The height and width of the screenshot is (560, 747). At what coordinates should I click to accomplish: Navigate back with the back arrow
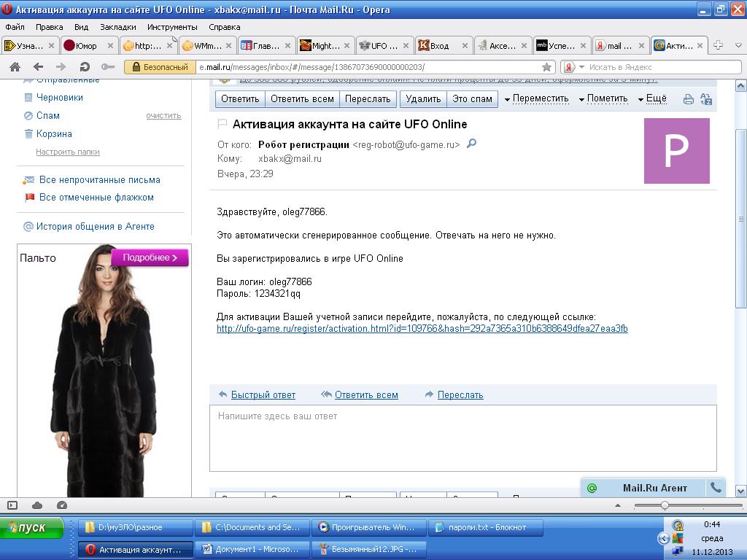[x=39, y=67]
